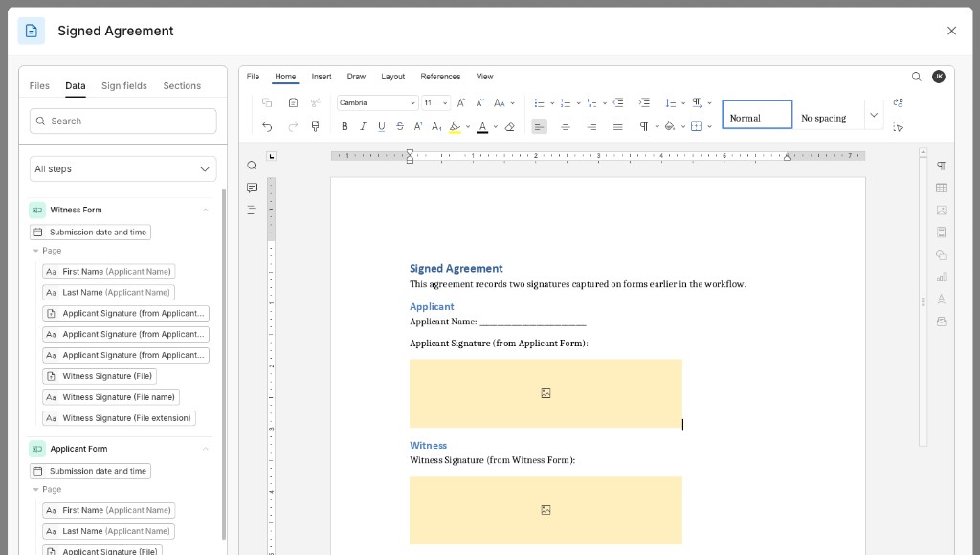The image size is (980, 555).
Task: Open the Comments panel icon
Action: [x=252, y=188]
